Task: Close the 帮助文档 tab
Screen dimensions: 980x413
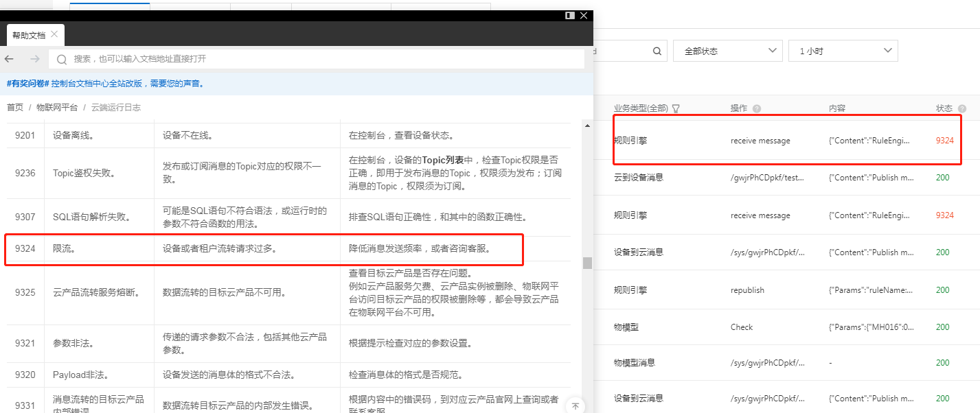Action: pos(54,34)
